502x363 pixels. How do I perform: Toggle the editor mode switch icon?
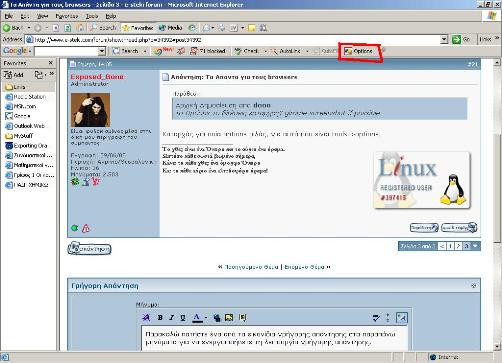pos(402,318)
